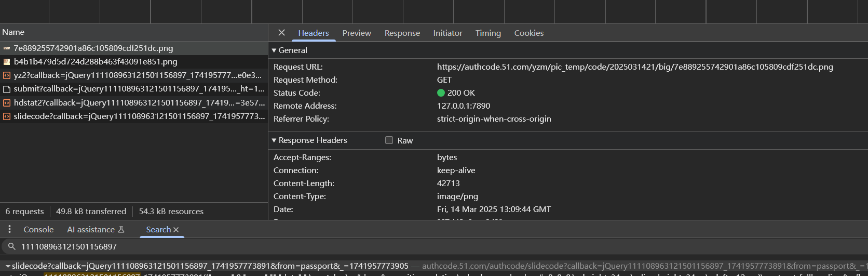Switch to the Preview tab
Image resolution: width=868 pixels, height=276 pixels.
pyautogui.click(x=357, y=33)
